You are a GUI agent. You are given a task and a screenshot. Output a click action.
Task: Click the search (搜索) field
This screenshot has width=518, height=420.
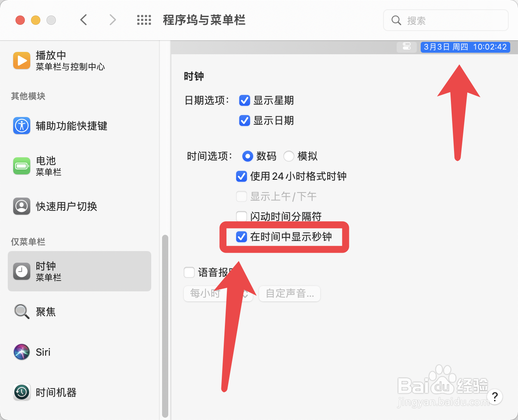[446, 20]
